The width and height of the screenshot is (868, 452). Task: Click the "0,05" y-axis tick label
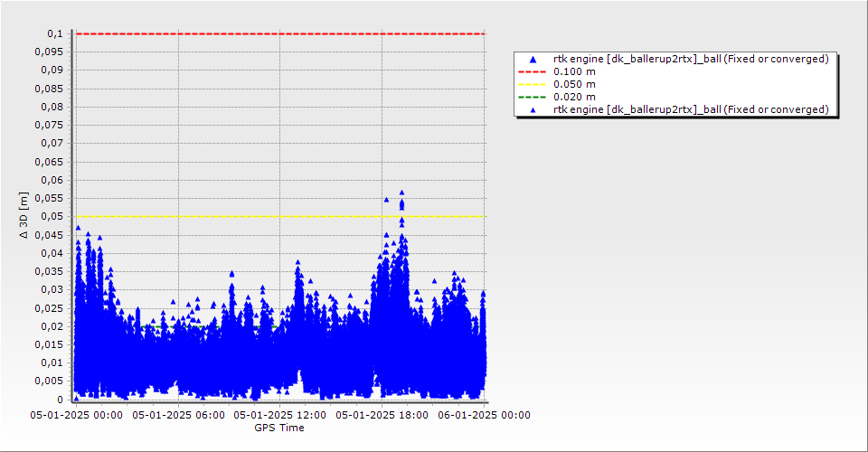click(x=52, y=216)
